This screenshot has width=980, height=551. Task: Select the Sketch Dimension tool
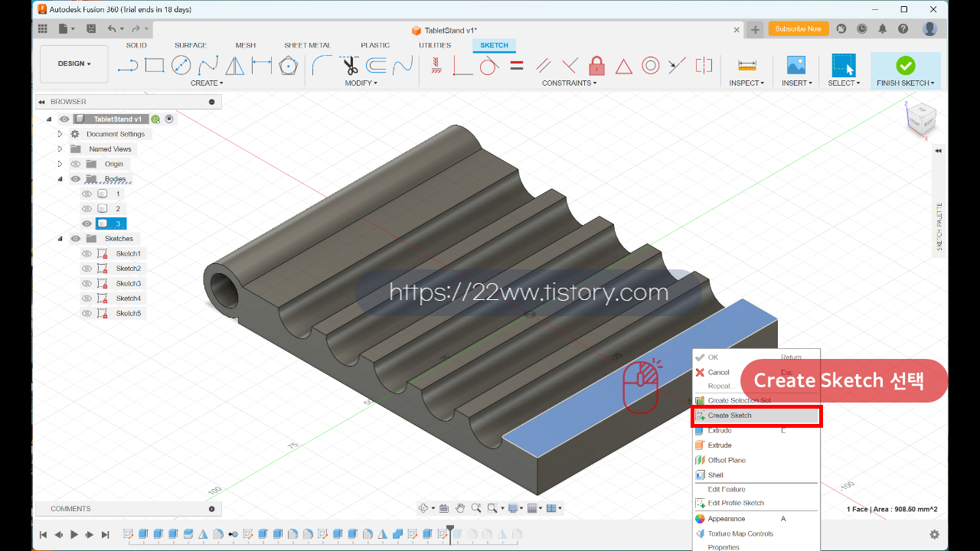pyautogui.click(x=262, y=66)
